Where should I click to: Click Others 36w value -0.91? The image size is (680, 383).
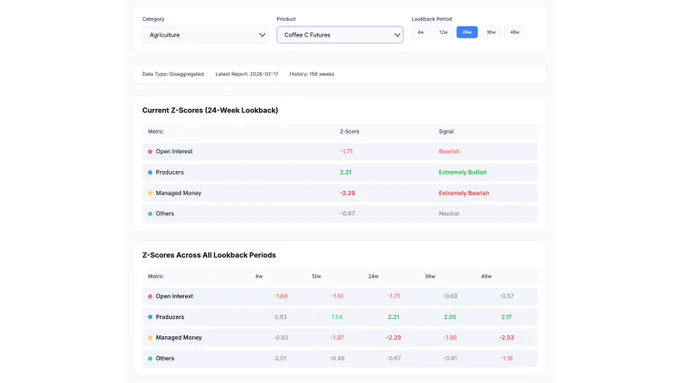point(450,358)
